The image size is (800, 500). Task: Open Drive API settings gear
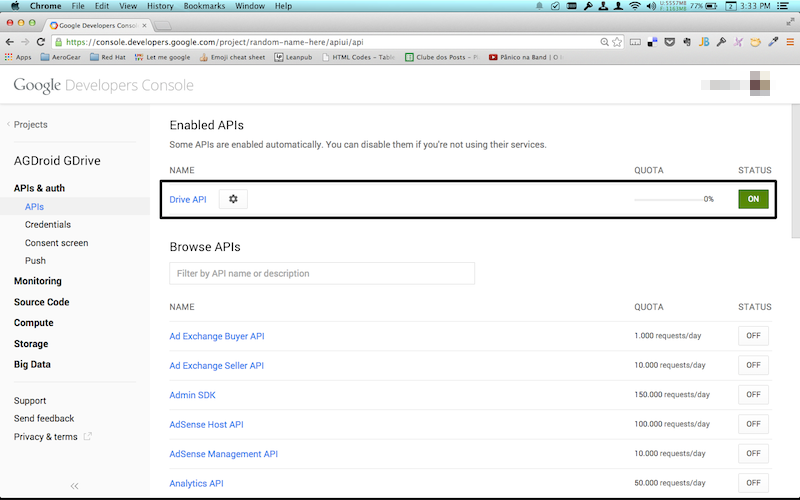click(233, 199)
